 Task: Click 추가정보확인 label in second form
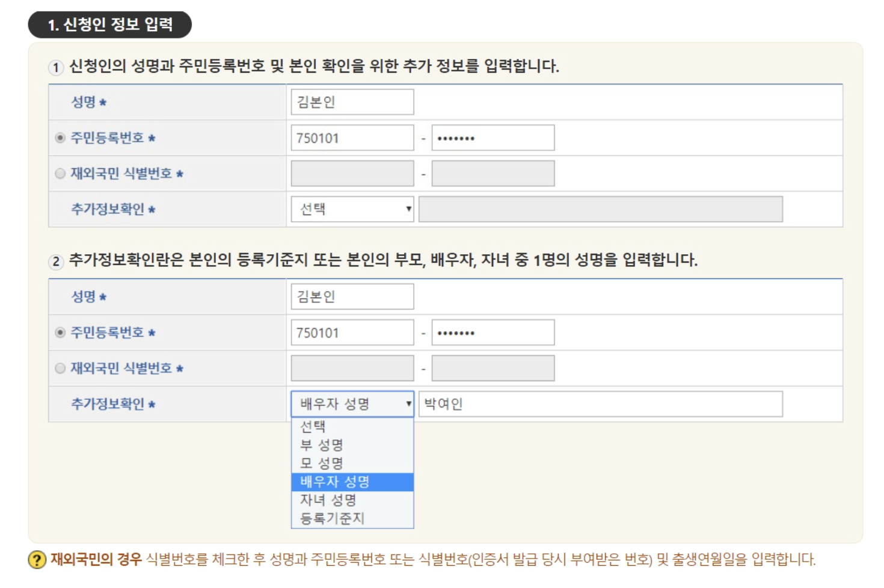[113, 404]
